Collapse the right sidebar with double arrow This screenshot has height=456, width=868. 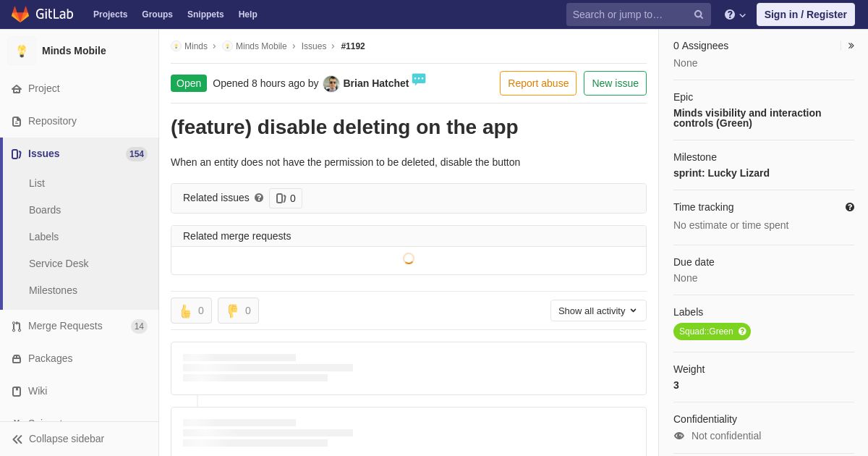tap(851, 46)
